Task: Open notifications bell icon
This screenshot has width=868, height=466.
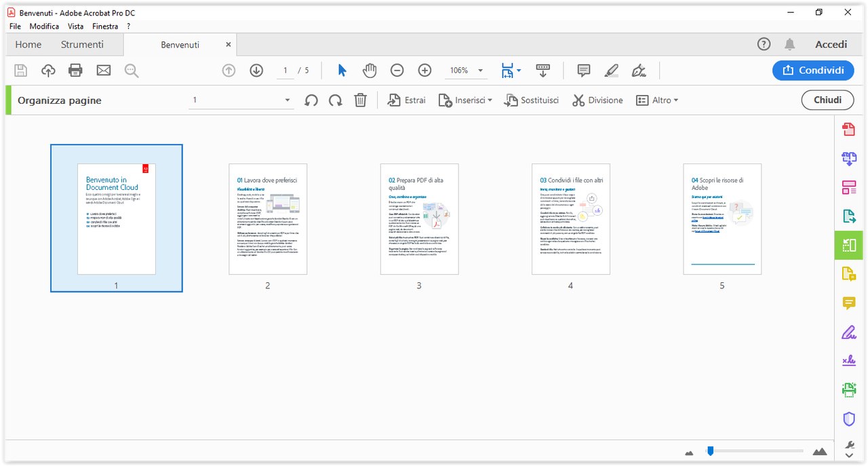Action: (790, 44)
